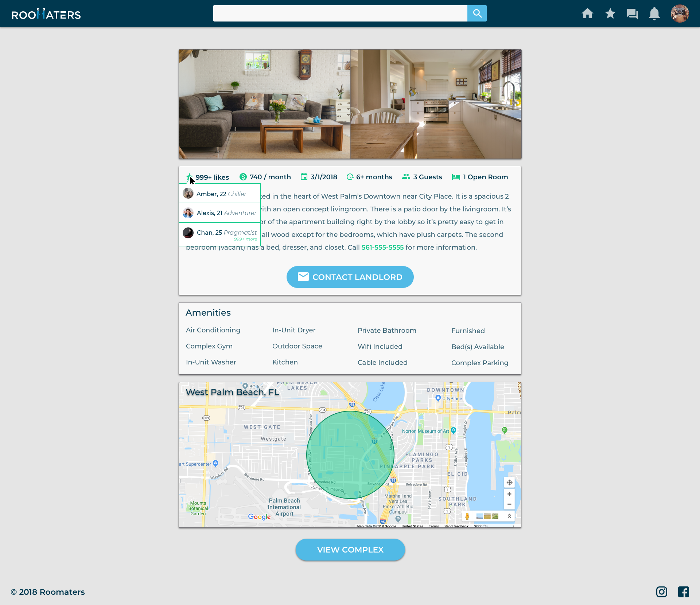
Task: Zoom in the map with plus
Action: (x=509, y=494)
